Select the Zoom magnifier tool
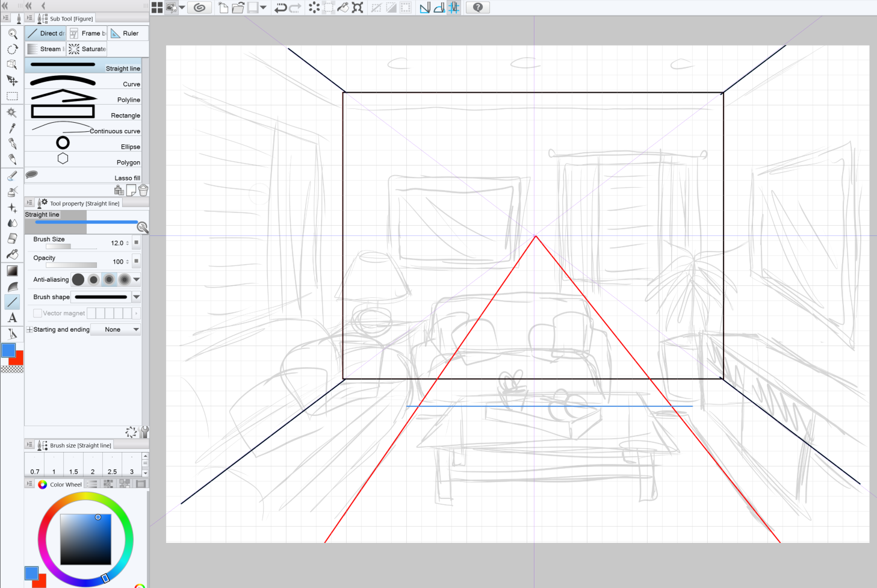Screen dimensions: 877x588 12,34
